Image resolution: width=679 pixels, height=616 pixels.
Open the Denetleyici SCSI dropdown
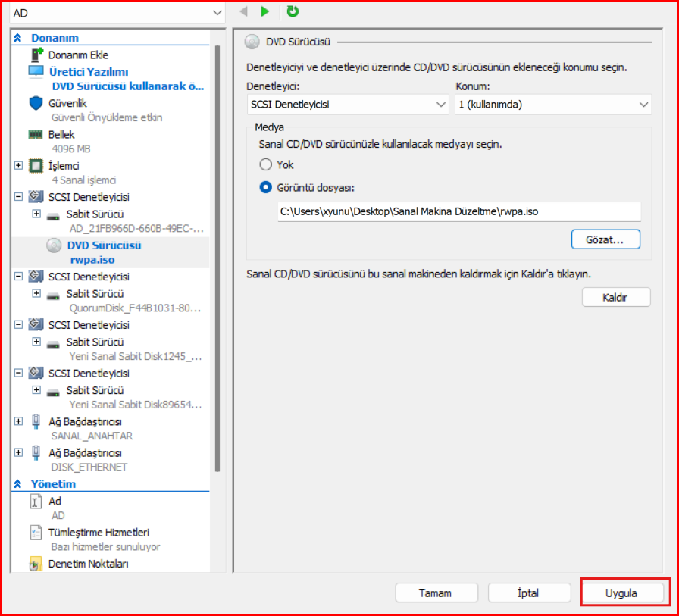(x=348, y=105)
